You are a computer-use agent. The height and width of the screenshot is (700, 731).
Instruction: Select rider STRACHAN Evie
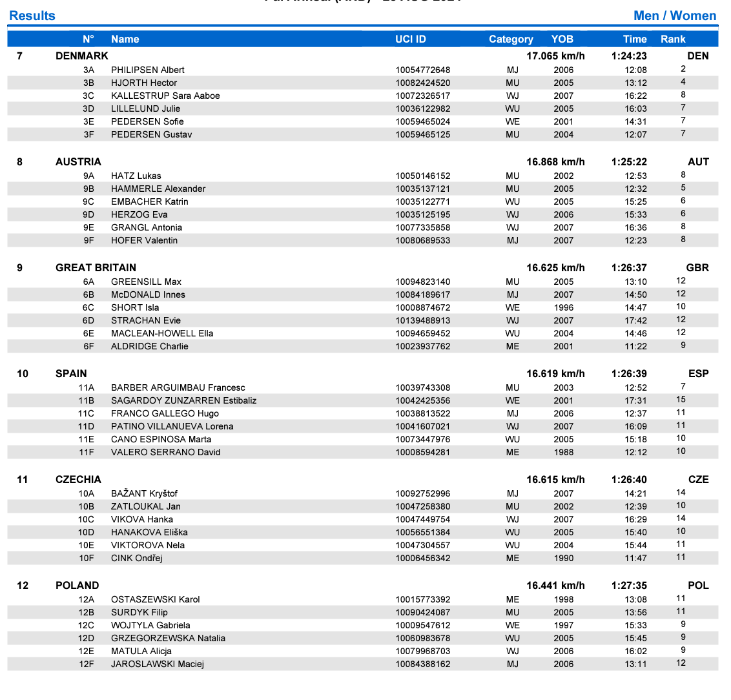click(x=146, y=321)
